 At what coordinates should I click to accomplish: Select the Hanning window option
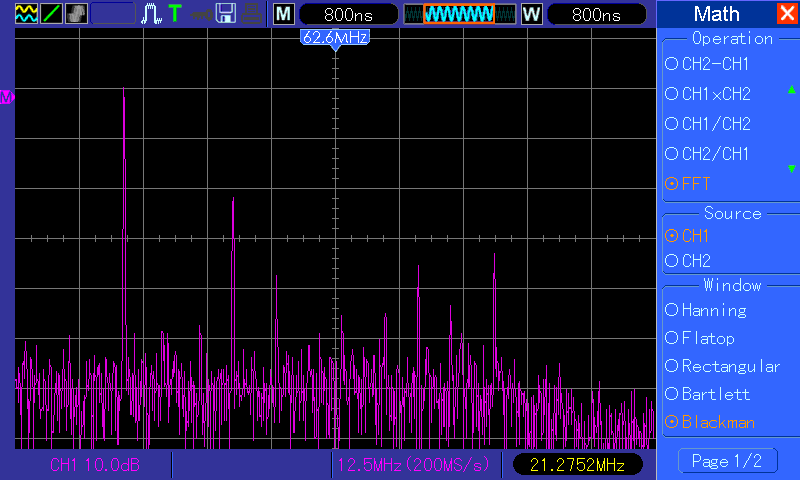713,310
